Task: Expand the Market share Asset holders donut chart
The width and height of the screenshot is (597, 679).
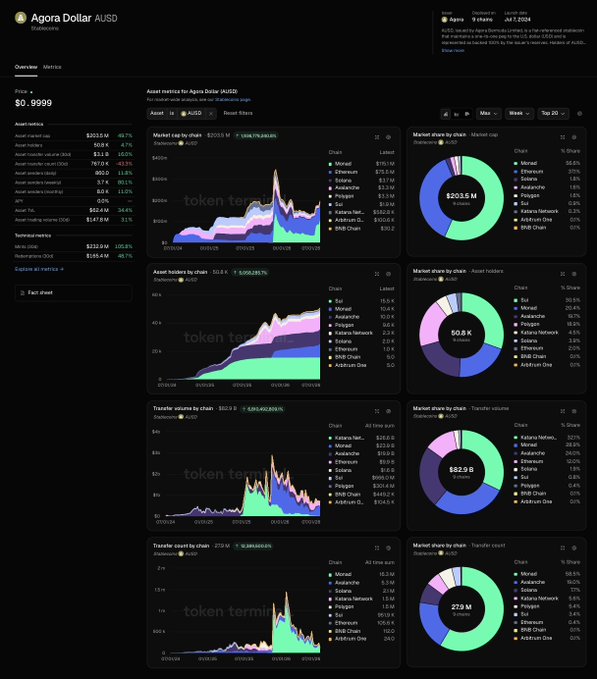Action: [x=562, y=274]
